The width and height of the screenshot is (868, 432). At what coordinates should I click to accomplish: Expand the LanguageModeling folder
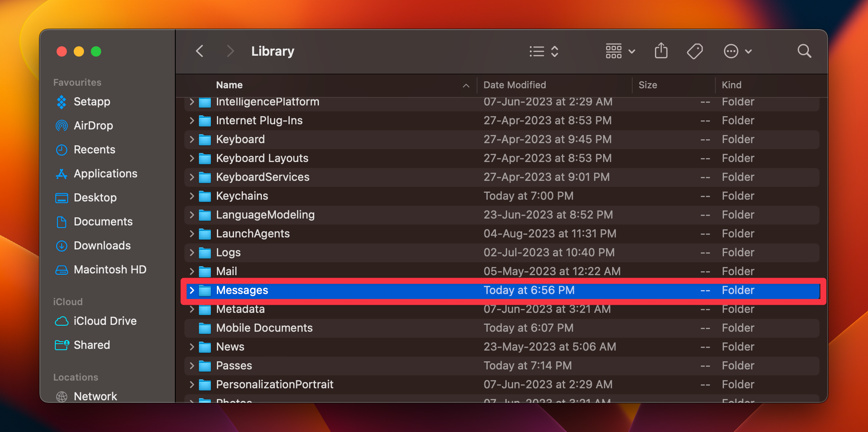tap(192, 215)
